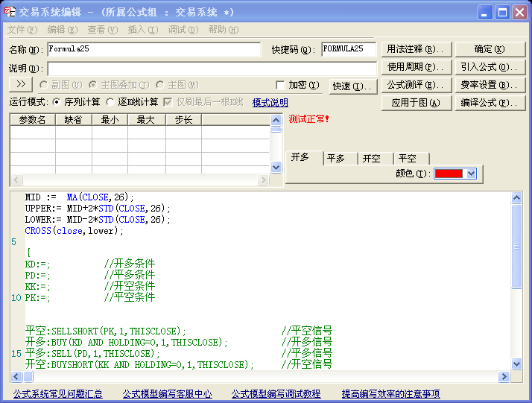Select 序列计算 run mode

tap(57, 102)
